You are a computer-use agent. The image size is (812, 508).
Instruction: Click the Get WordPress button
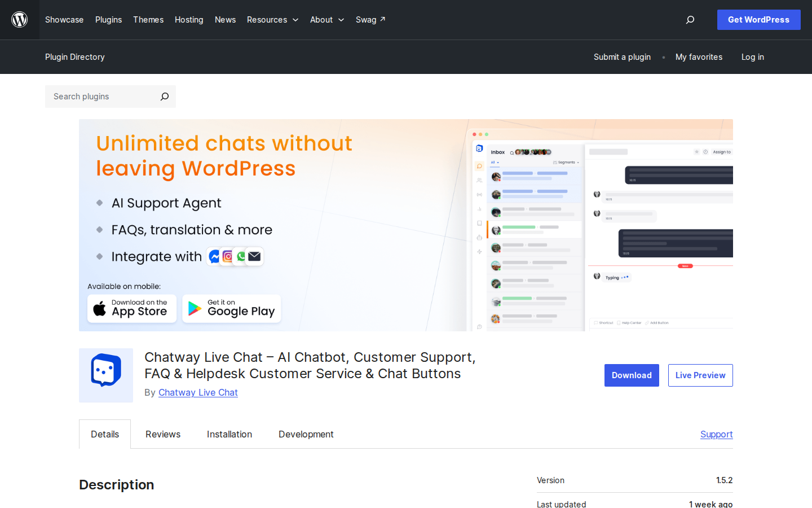coord(759,20)
